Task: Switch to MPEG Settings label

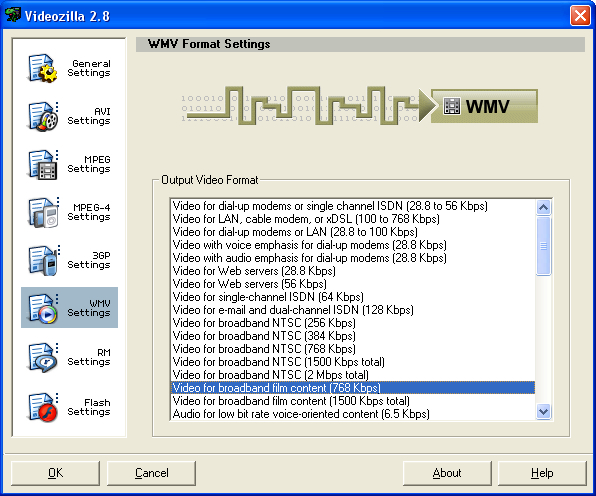Action: coord(89,164)
